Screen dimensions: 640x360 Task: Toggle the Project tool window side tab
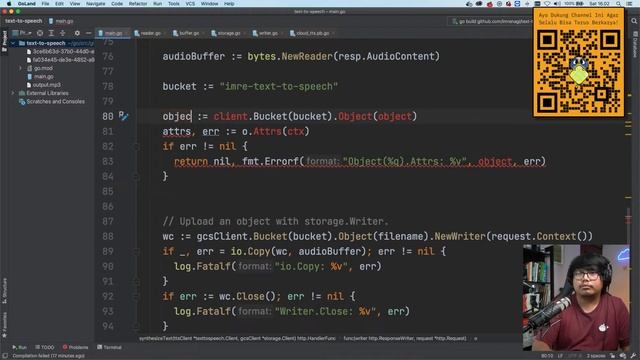tap(4, 42)
